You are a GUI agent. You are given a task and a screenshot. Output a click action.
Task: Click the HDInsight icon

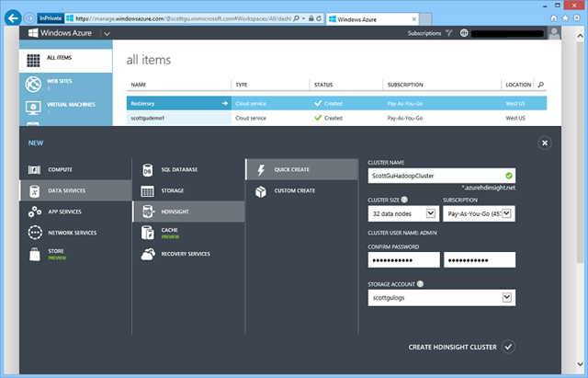click(147, 212)
